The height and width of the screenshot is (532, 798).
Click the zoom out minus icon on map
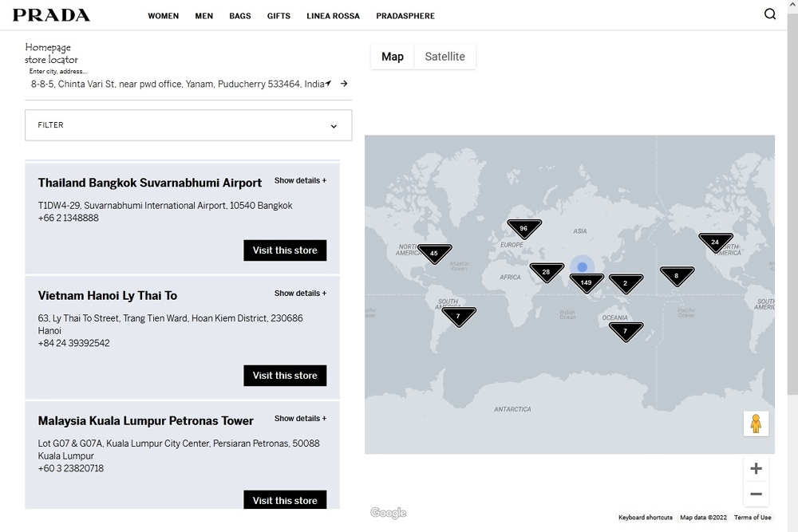click(x=756, y=494)
